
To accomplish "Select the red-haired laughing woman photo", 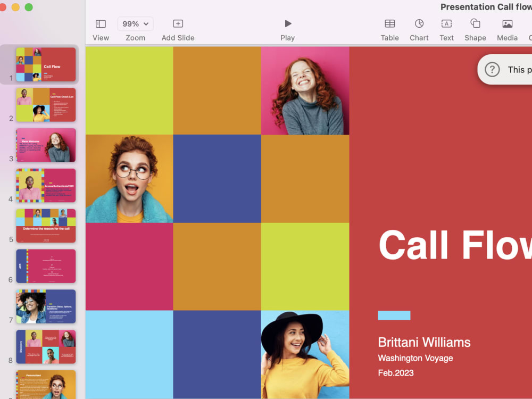I will [x=305, y=90].
